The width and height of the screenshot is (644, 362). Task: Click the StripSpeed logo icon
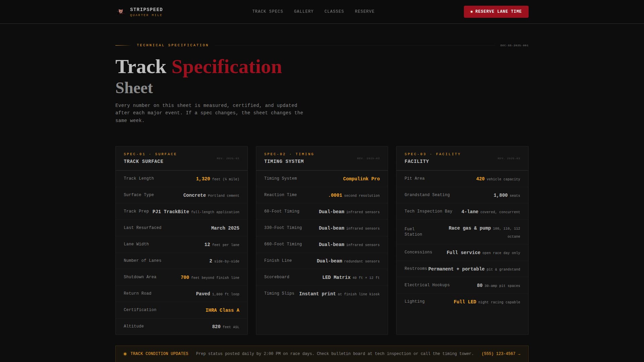[121, 12]
